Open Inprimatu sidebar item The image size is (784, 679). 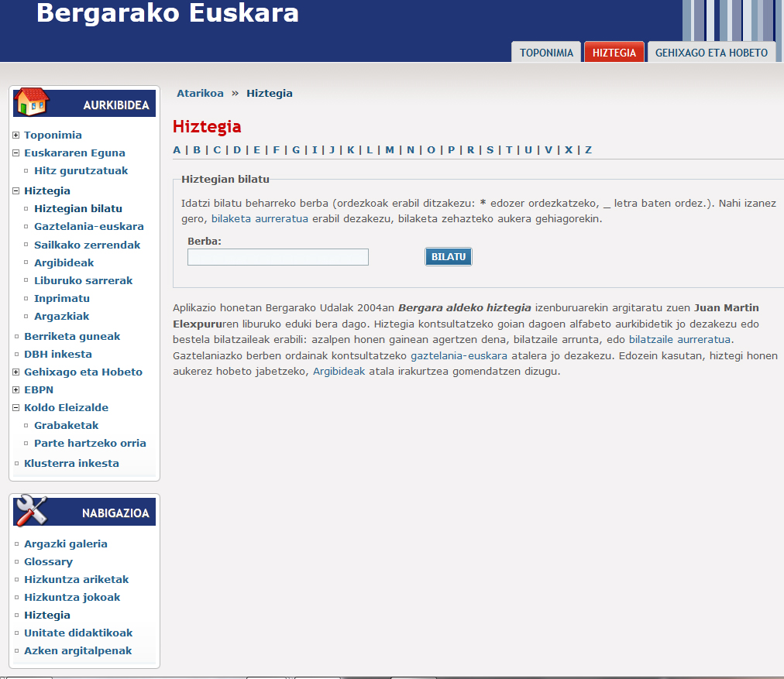(62, 299)
